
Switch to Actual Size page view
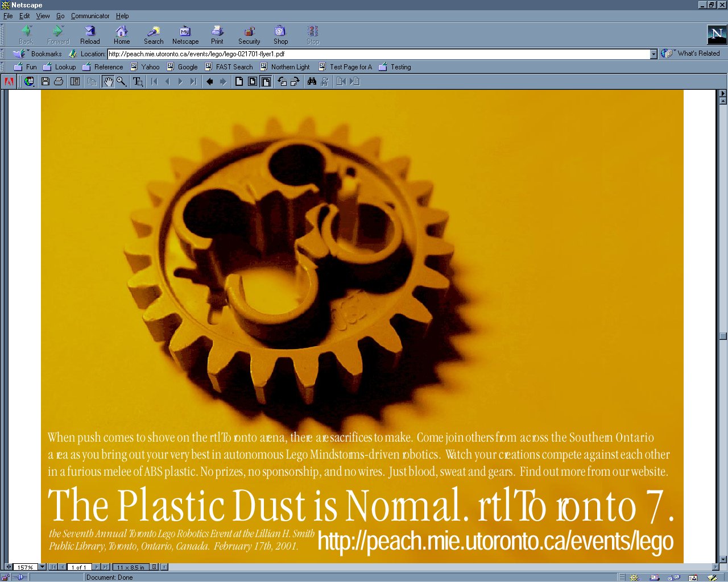click(239, 81)
